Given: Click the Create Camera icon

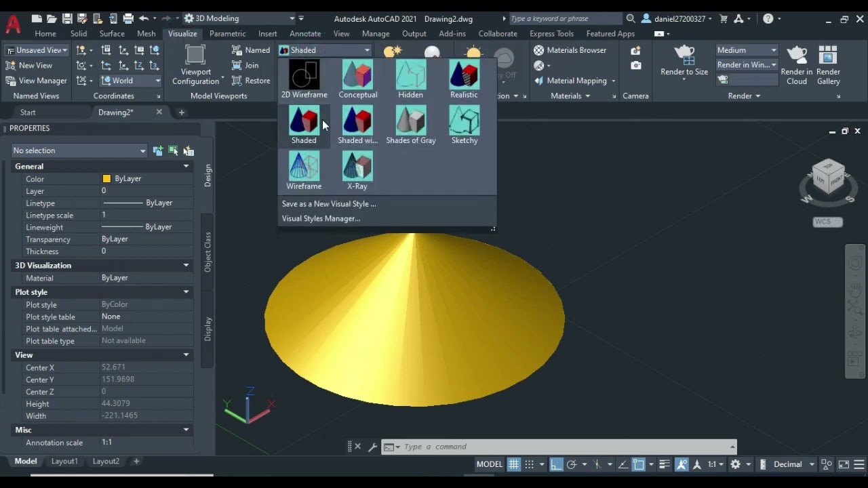Looking at the screenshot, I should pos(635,50).
